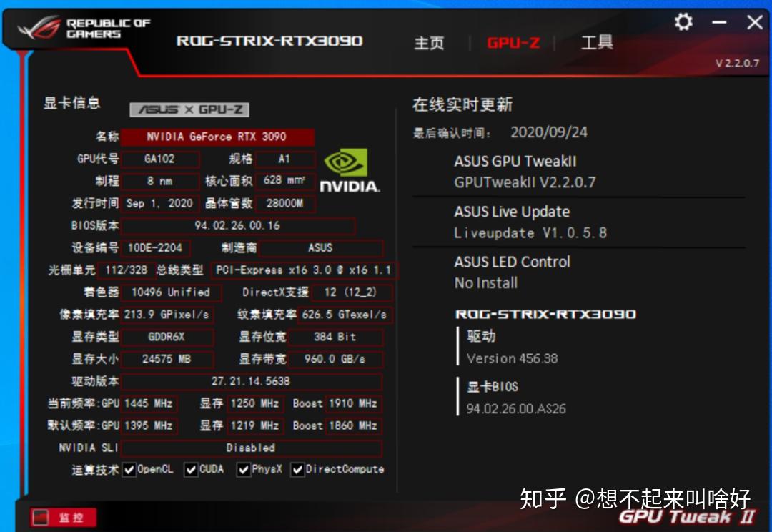The image size is (772, 532).
Task: Click the default memory clock 1219 MHz field
Action: [x=255, y=426]
